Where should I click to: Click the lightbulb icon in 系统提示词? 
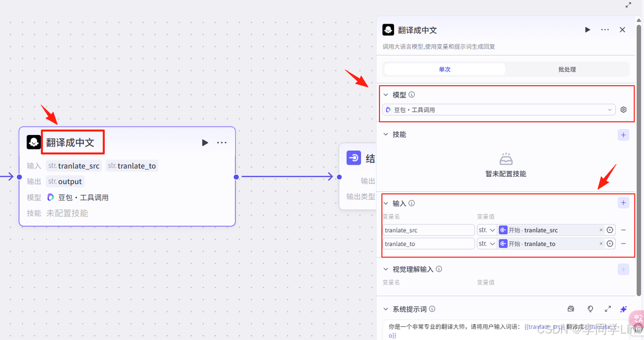tap(590, 309)
